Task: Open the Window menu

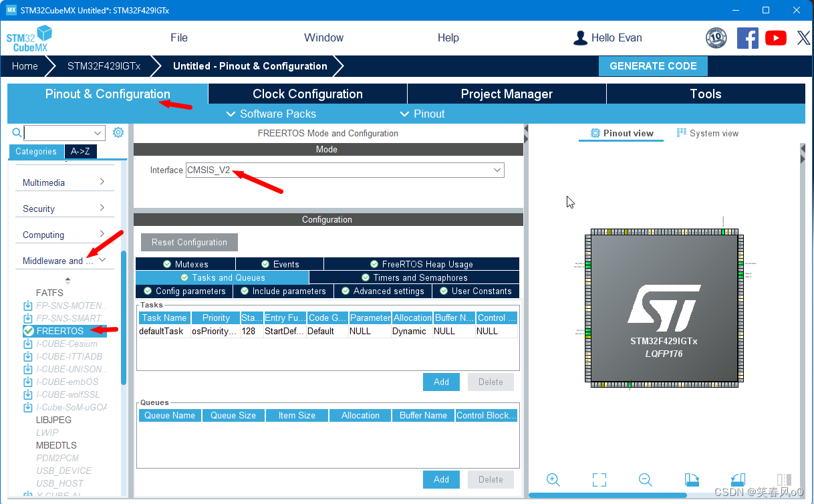Action: coord(324,38)
